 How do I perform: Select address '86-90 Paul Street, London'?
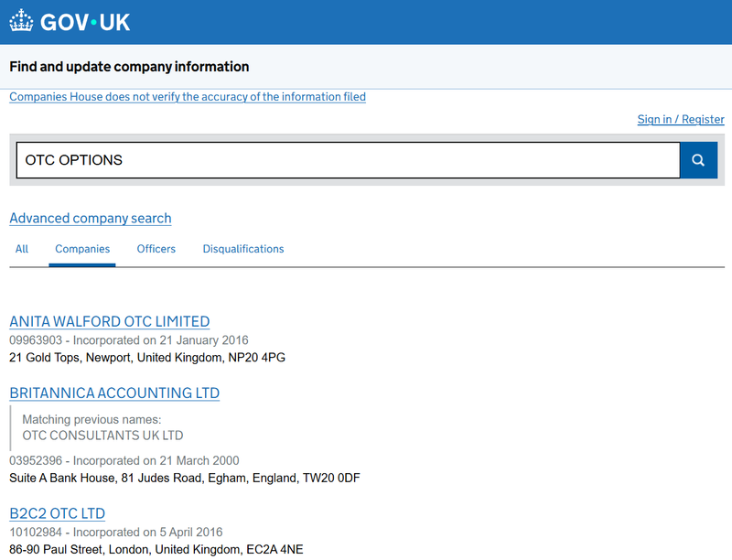(x=81, y=549)
